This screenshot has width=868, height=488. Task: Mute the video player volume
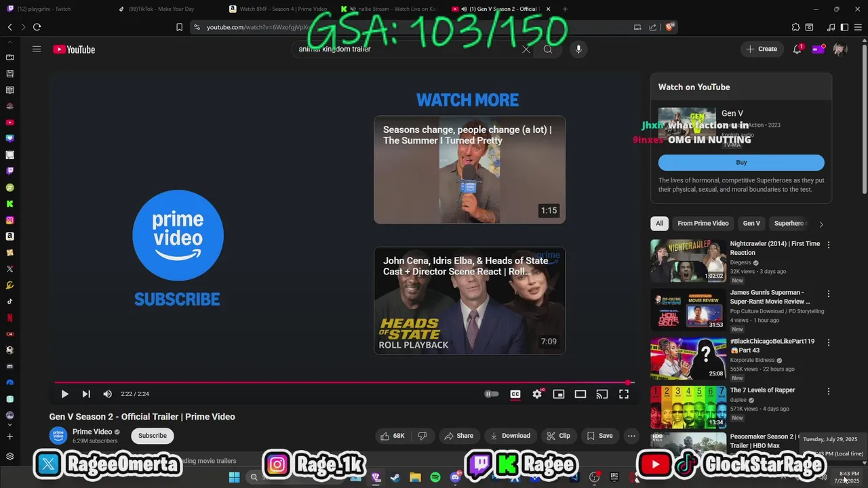(107, 394)
